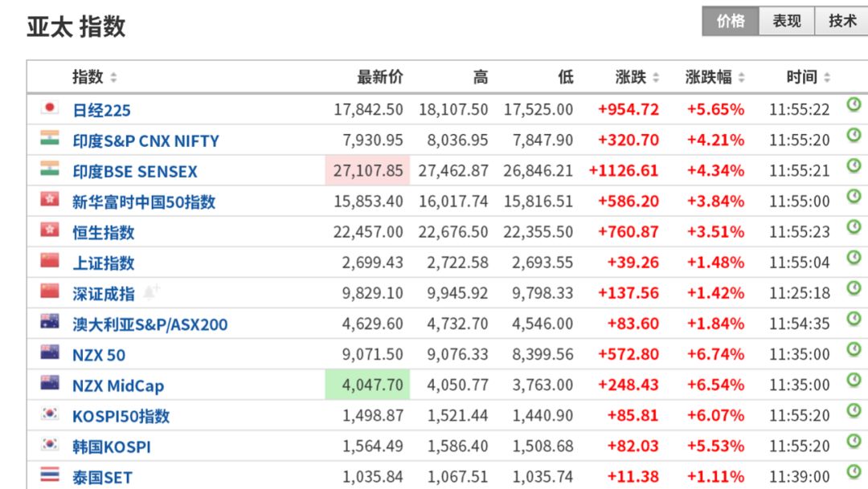Click the pink highlighted SENSEX price 27,107.85

367,171
